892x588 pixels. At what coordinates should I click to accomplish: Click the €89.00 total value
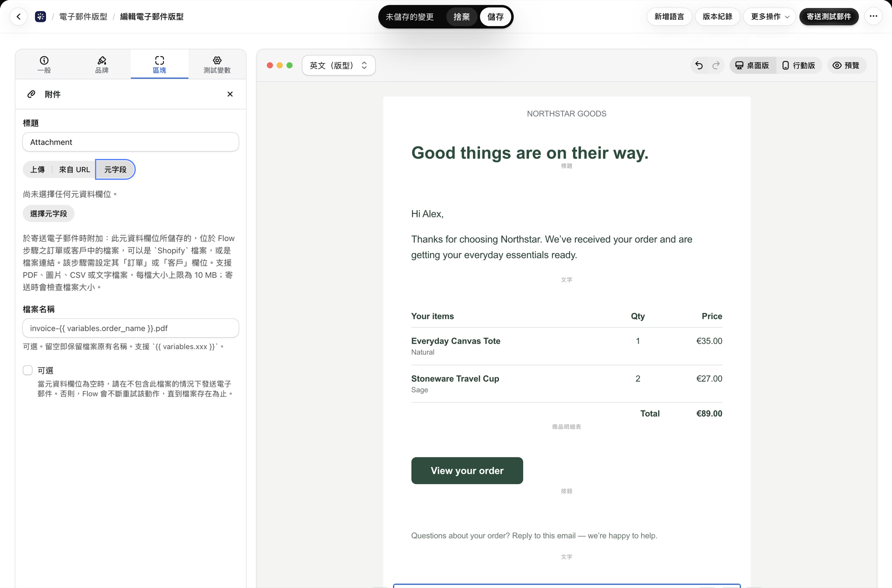(709, 413)
